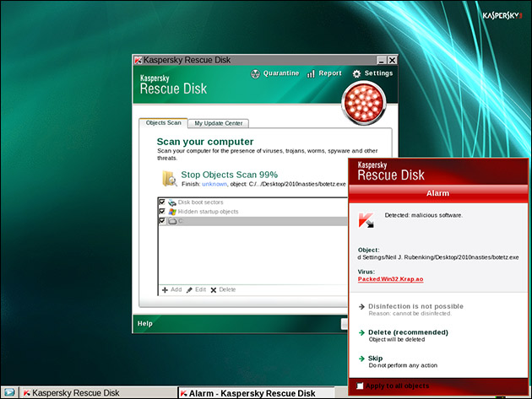Switch to Kaspersky Rescue Disk taskbar item
Viewport: 532px width, 399px height.
pos(99,393)
